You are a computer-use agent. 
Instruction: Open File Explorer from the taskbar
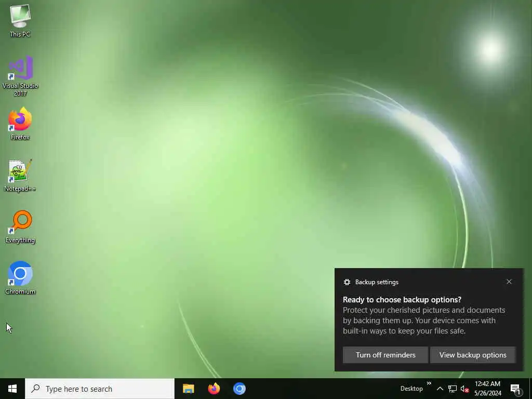(x=188, y=389)
